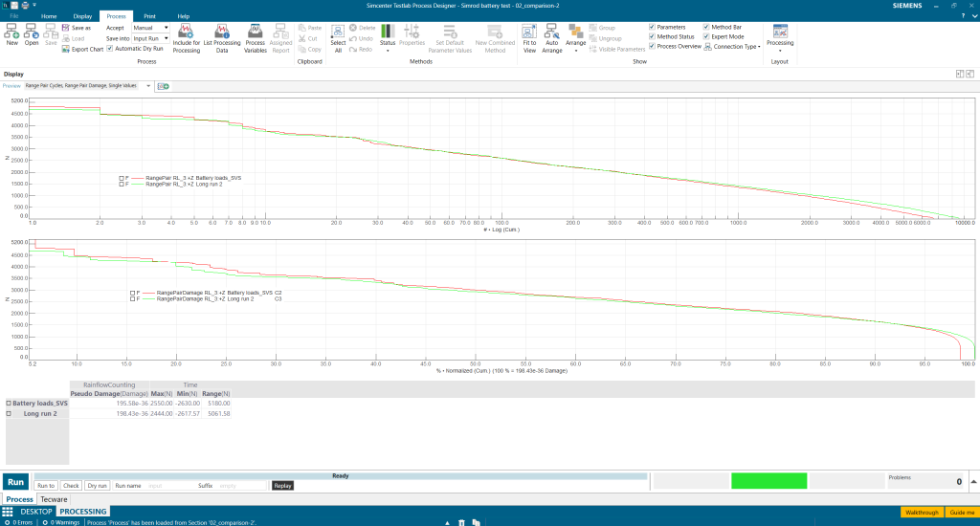Click left panel layout icon in Display header
The height and width of the screenshot is (526, 980).
(x=960, y=74)
